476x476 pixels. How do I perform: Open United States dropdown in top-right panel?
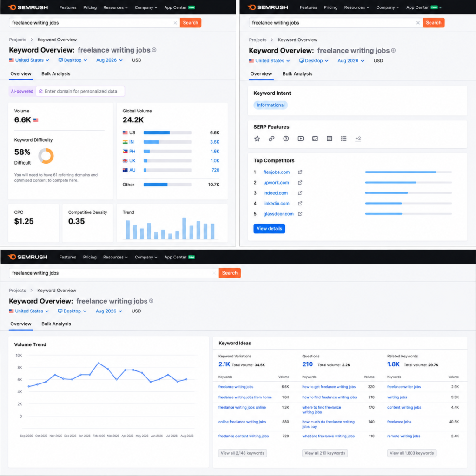[x=269, y=61]
